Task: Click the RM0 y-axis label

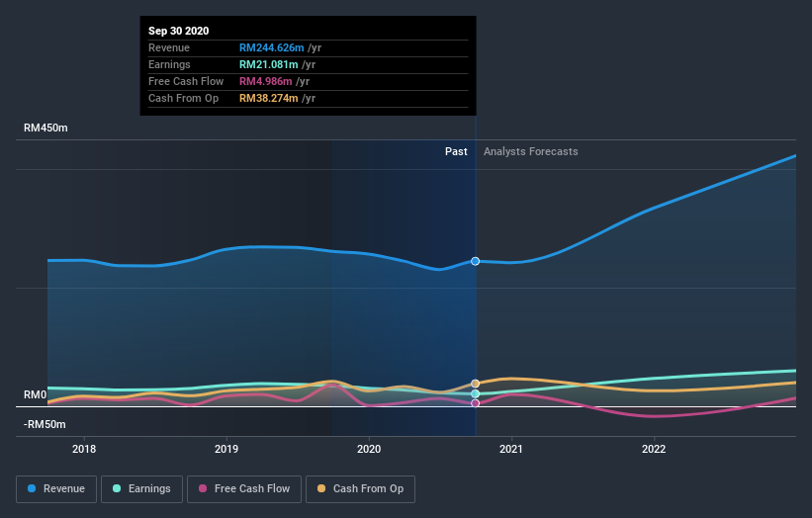Action: (x=36, y=394)
